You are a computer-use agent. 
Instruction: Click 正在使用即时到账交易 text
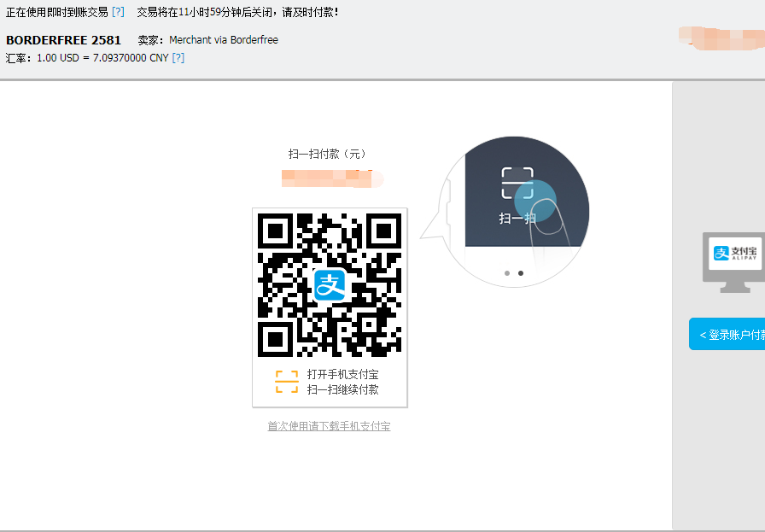[x=57, y=12]
